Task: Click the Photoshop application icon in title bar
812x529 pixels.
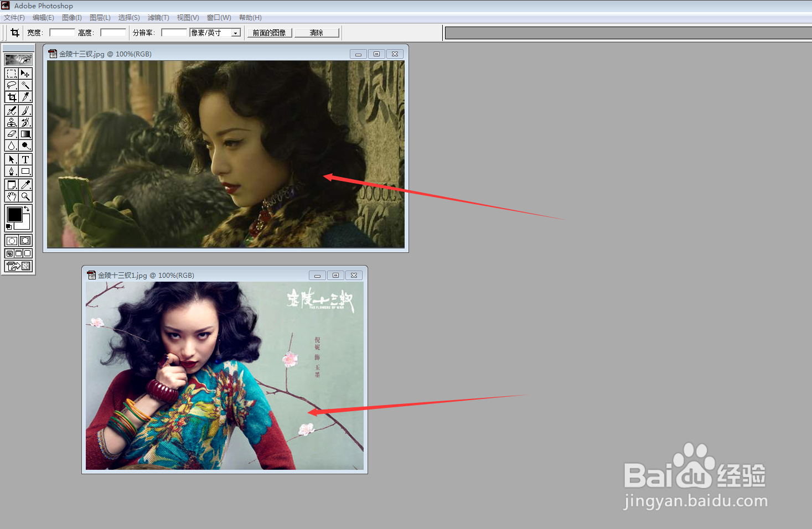Action: tap(6, 6)
